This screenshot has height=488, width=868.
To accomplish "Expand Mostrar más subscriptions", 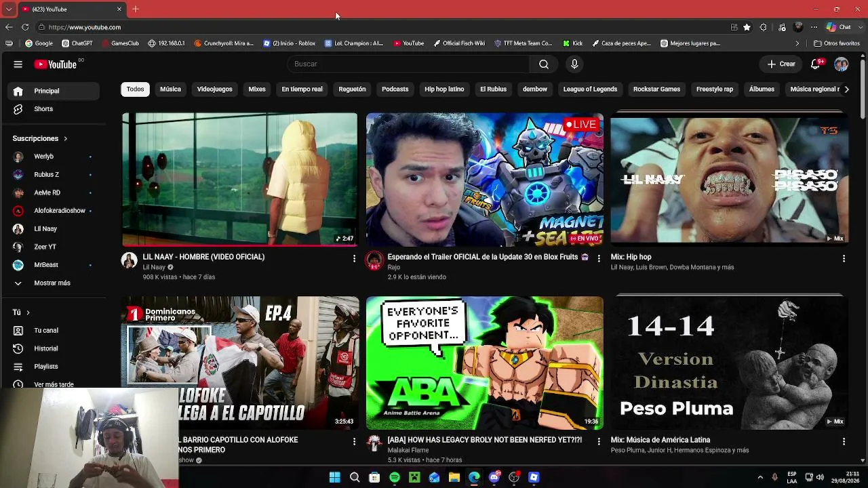I will click(x=52, y=283).
